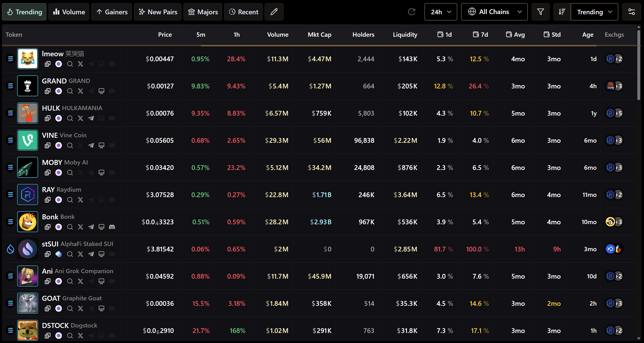644x343 pixels.
Task: Click RAY liquidity $3.64M
Action: click(406, 195)
